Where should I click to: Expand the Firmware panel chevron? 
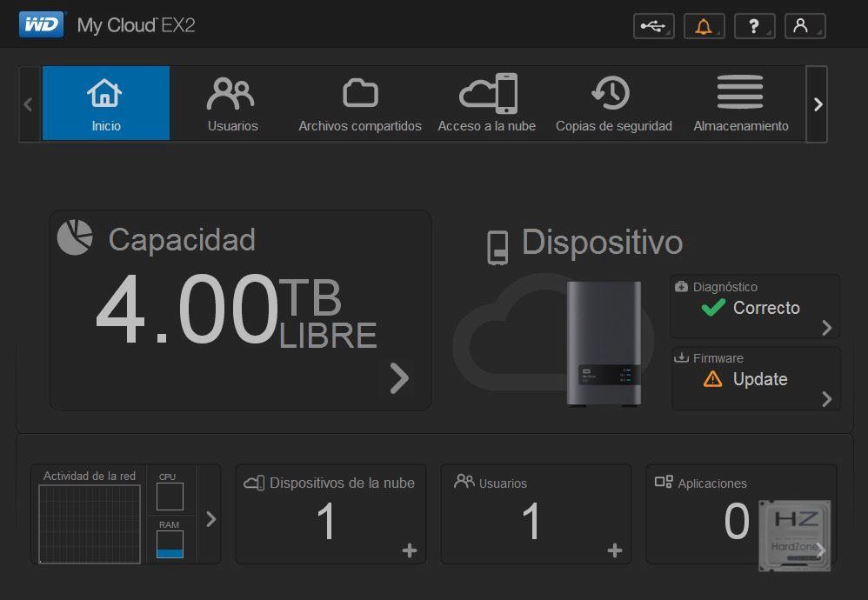pyautogui.click(x=826, y=398)
